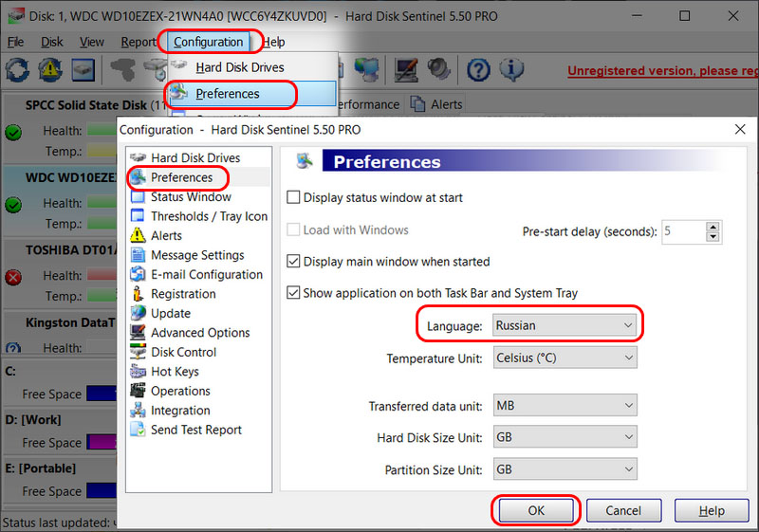The height and width of the screenshot is (532, 759).
Task: Select the SPCC Solid State Disk entry
Action: [x=60, y=129]
